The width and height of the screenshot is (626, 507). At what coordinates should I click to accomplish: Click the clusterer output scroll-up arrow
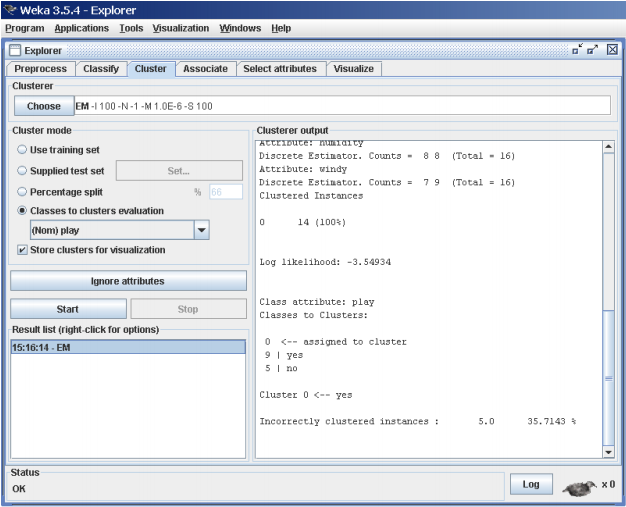608,147
